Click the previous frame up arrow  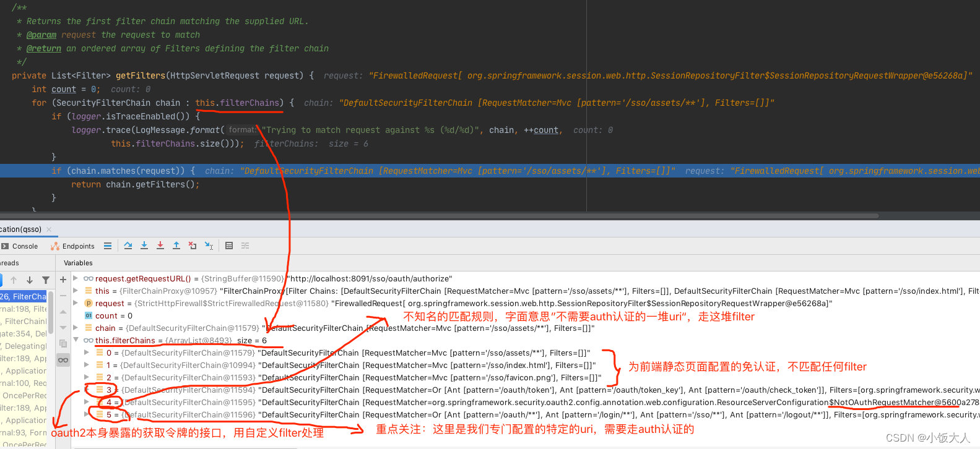14,280
